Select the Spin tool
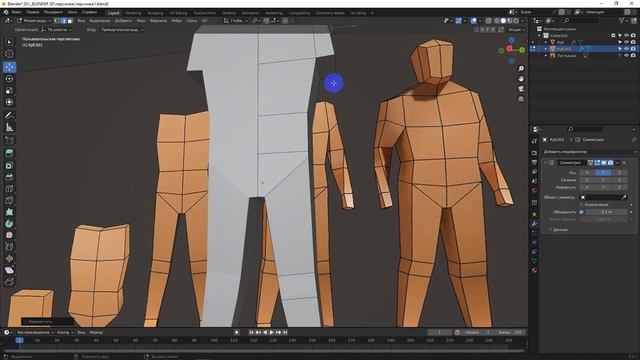 coord(9,224)
